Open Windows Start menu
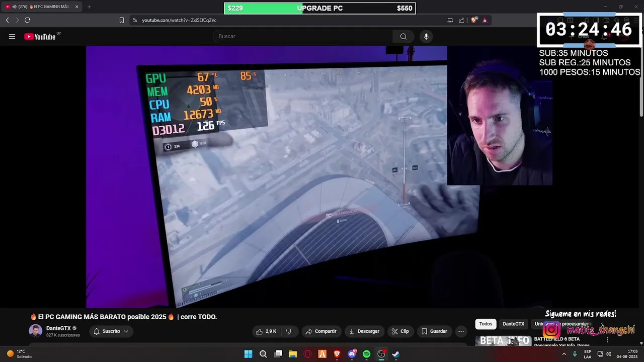Image resolution: width=644 pixels, height=362 pixels. 248,354
